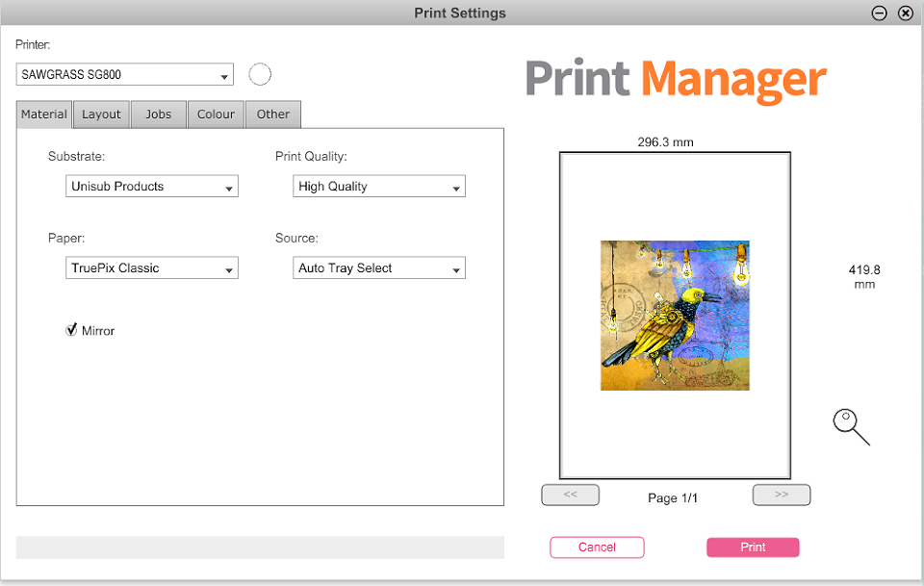Click the Cancel button
This screenshot has width=924, height=586.
(x=597, y=548)
